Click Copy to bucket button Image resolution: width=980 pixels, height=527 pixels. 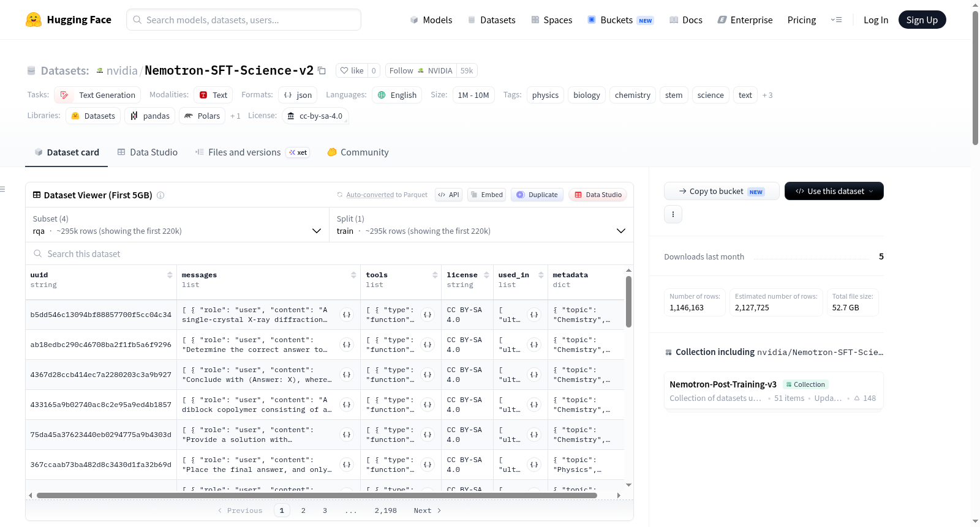tap(722, 191)
